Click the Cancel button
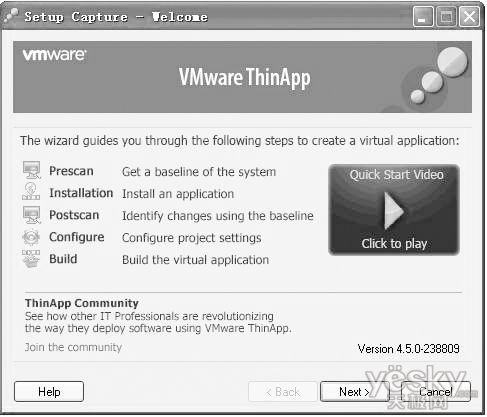This screenshot has width=487, height=417. 436,392
